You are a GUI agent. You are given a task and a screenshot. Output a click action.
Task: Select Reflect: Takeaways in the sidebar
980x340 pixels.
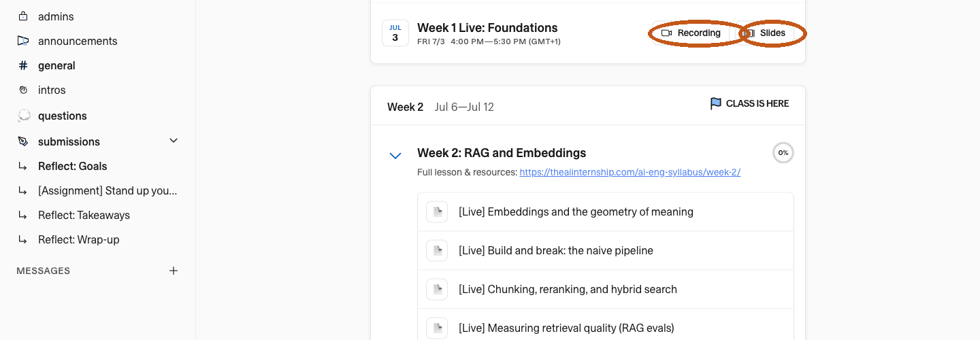[98, 215]
